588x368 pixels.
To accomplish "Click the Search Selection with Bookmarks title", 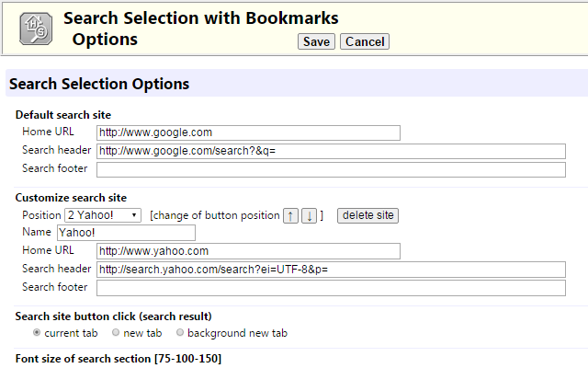I will [x=201, y=18].
